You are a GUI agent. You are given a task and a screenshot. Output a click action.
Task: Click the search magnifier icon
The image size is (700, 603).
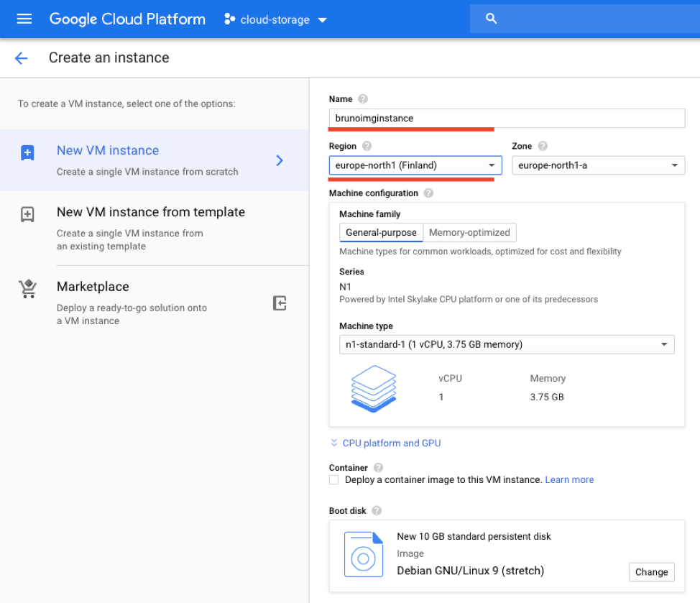(x=492, y=19)
